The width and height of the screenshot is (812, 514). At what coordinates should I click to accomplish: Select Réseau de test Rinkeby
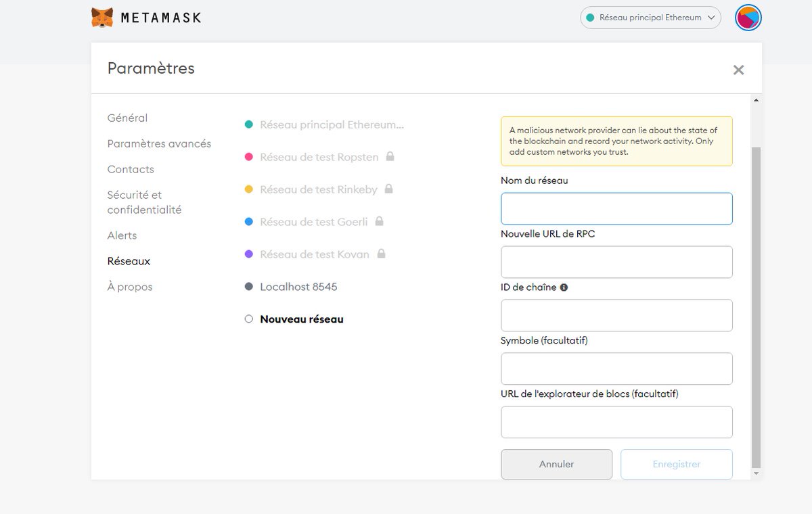pyautogui.click(x=319, y=189)
